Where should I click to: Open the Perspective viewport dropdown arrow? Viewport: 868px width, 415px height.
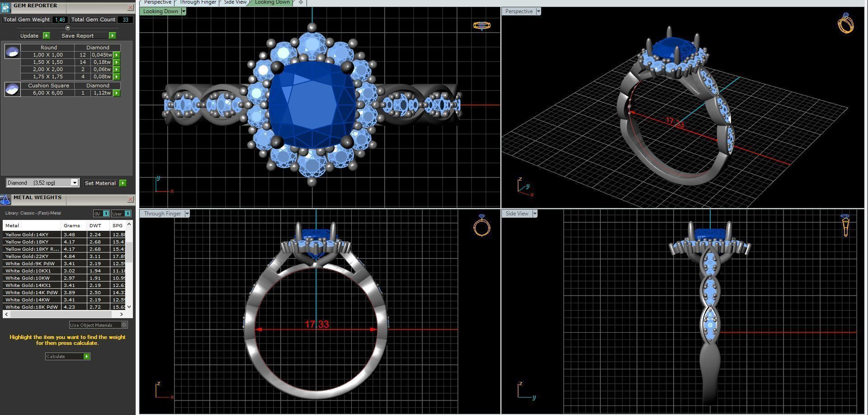(538, 11)
